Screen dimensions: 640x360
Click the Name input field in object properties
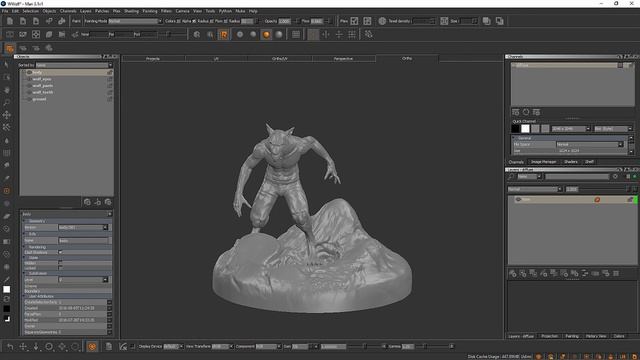click(x=83, y=241)
